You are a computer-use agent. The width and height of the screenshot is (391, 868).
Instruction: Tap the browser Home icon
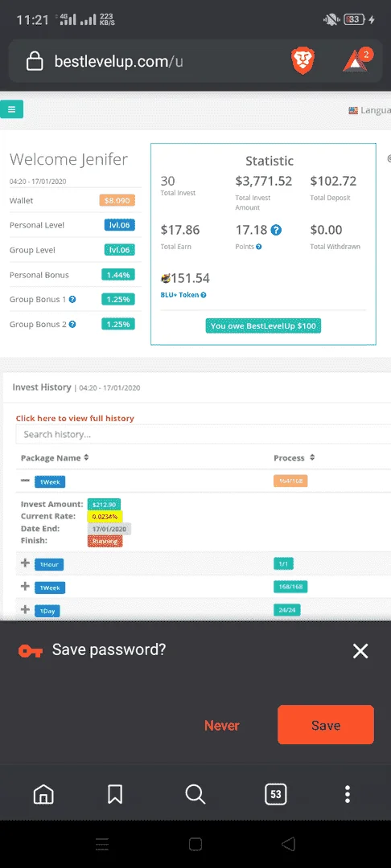pos(43,794)
